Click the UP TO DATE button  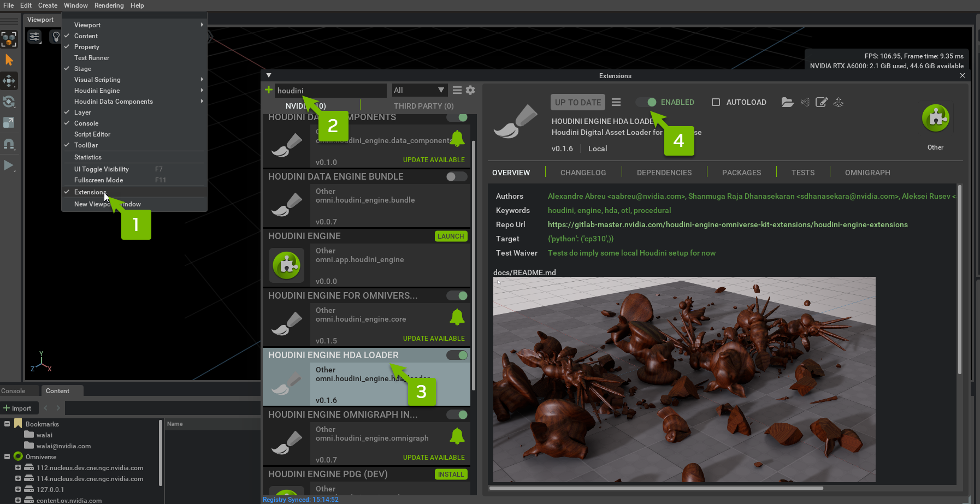pyautogui.click(x=578, y=102)
